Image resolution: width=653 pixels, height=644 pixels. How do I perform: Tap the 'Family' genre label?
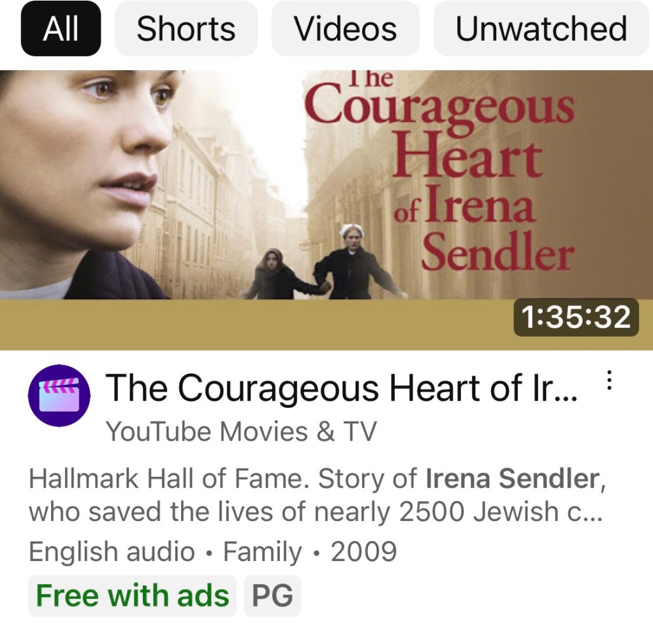pyautogui.click(x=262, y=552)
